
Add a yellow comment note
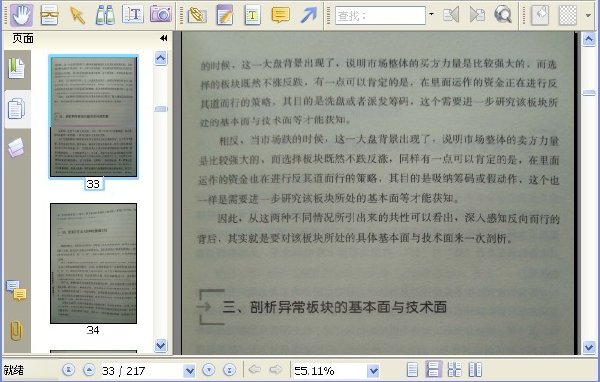(280, 15)
